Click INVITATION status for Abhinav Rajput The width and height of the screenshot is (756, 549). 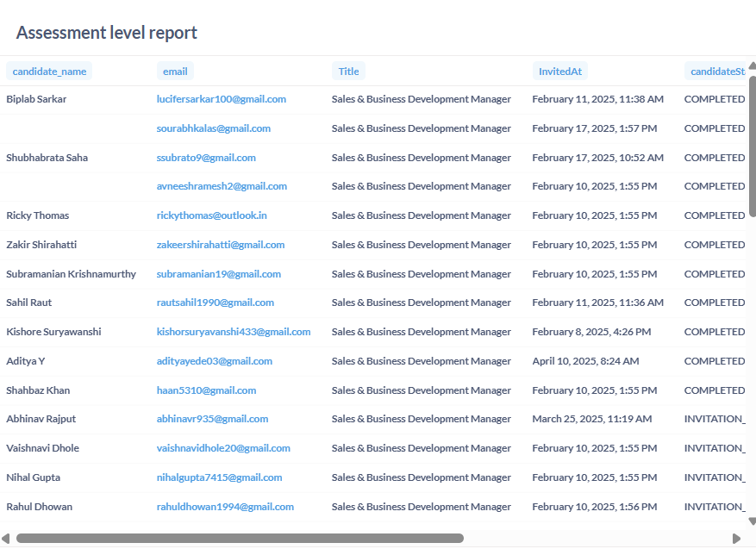[x=715, y=420]
